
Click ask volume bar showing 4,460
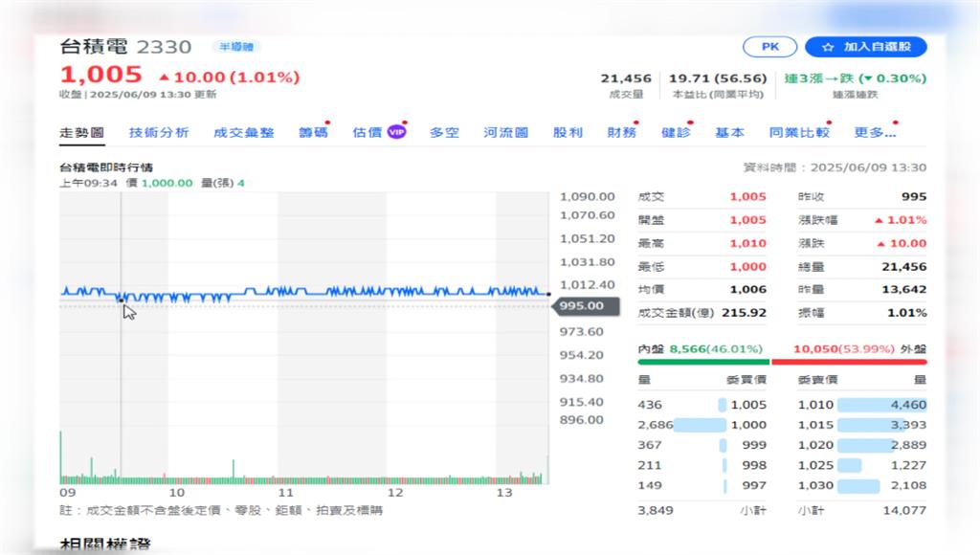click(x=881, y=405)
